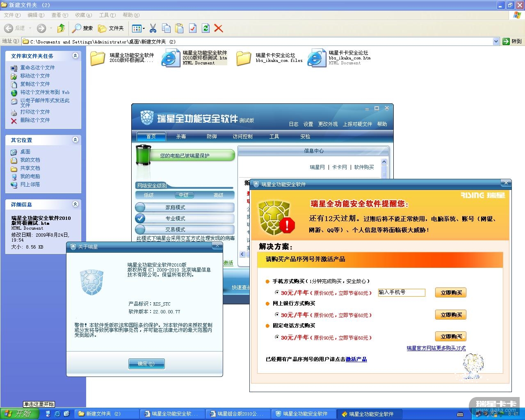This screenshot has width=525, height=420.
Task: Click the Copy icon in Explorer toolbar
Action: [x=166, y=28]
